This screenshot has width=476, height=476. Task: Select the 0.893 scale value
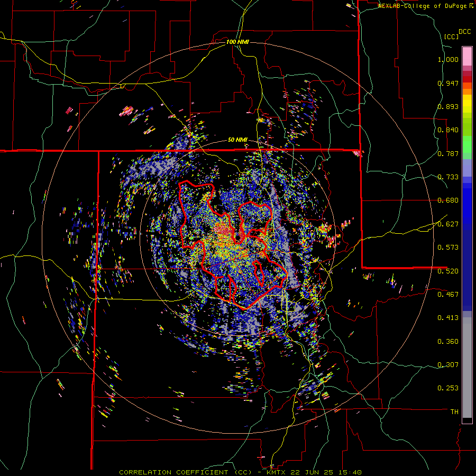click(448, 106)
